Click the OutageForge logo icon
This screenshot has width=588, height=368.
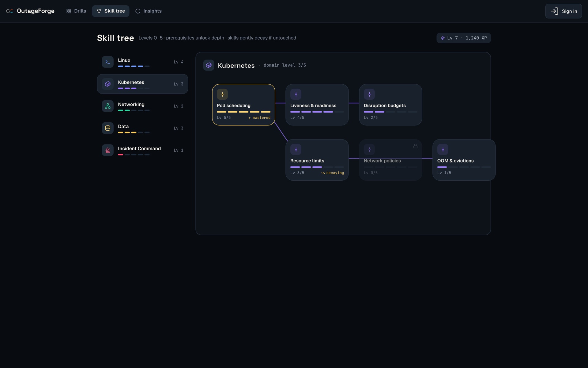click(x=9, y=11)
